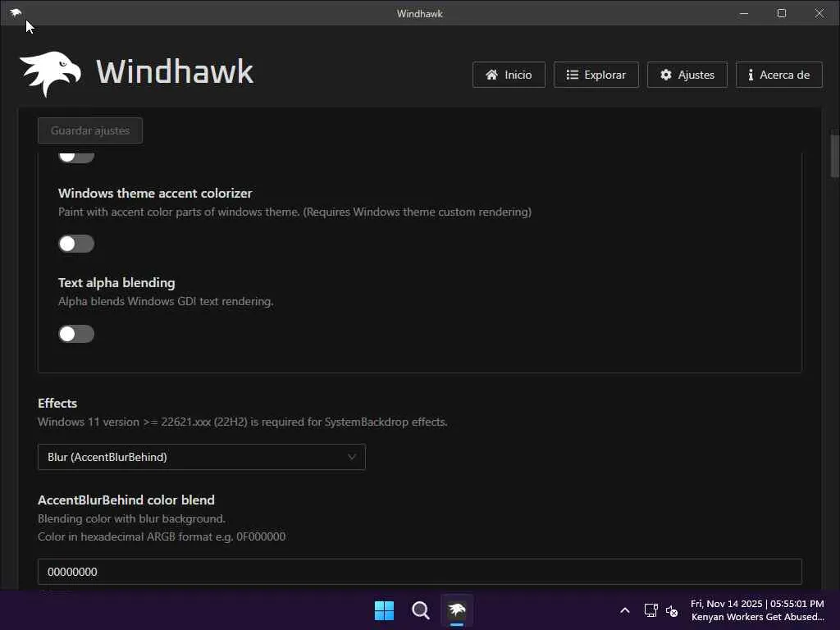This screenshot has width=840, height=630.
Task: Show hidden system tray icons
Action: click(624, 610)
